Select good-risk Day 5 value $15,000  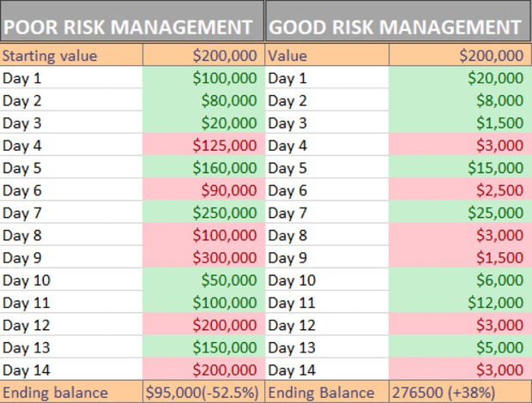click(460, 167)
